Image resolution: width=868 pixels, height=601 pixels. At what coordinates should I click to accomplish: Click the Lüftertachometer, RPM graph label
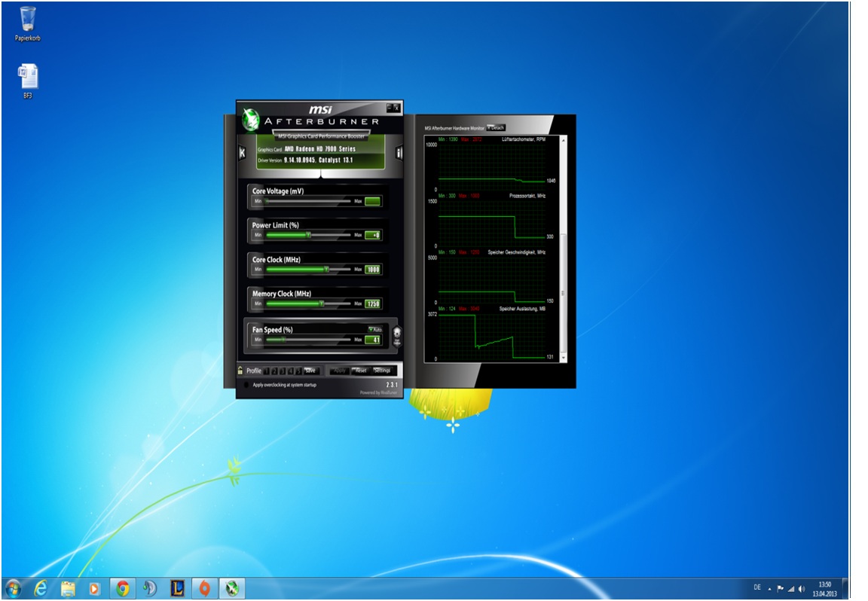524,139
